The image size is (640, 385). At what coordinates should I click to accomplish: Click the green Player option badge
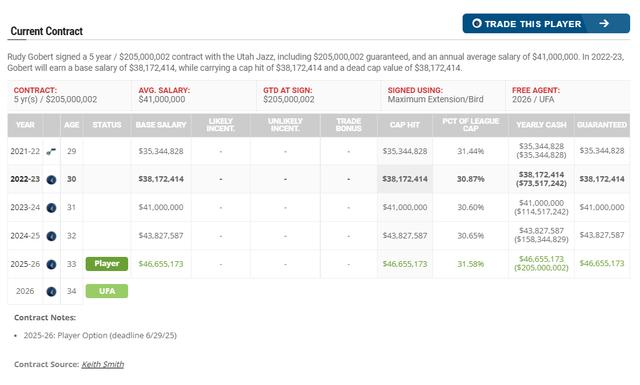tap(107, 264)
